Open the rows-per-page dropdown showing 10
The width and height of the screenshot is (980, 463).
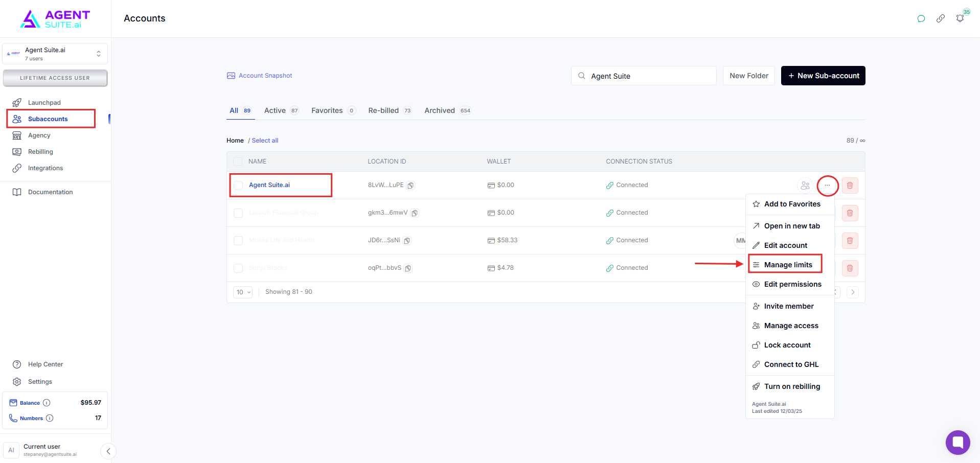point(243,292)
